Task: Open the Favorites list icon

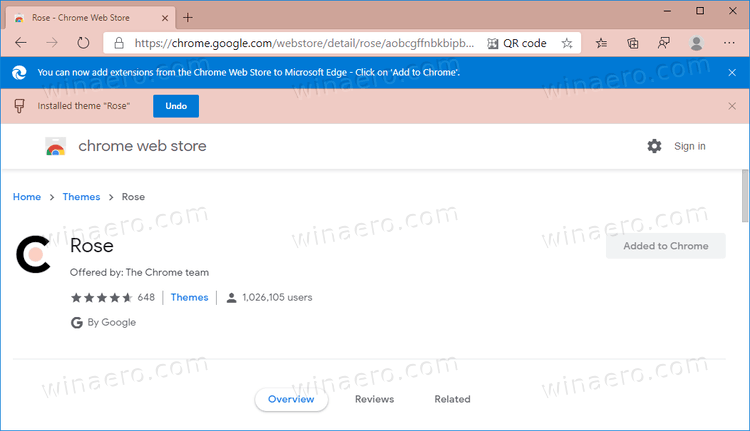Action: [601, 44]
